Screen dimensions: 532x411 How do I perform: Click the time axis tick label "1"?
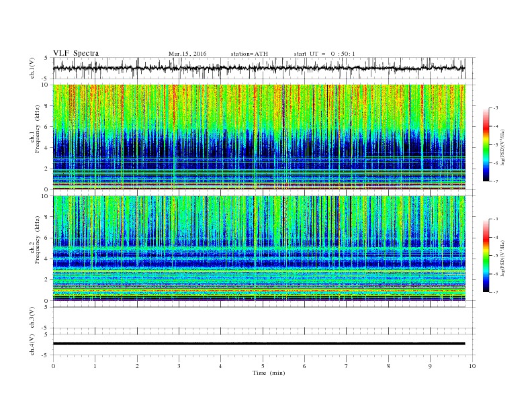95,366
